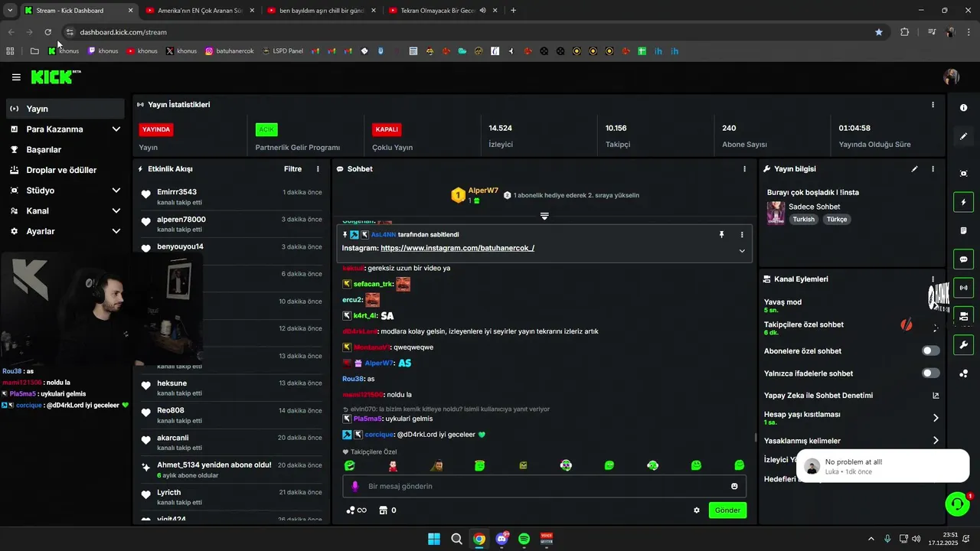Image resolution: width=980 pixels, height=551 pixels.
Task: Toggle the chat bubble panel in the right sidebar
Action: [x=963, y=259]
